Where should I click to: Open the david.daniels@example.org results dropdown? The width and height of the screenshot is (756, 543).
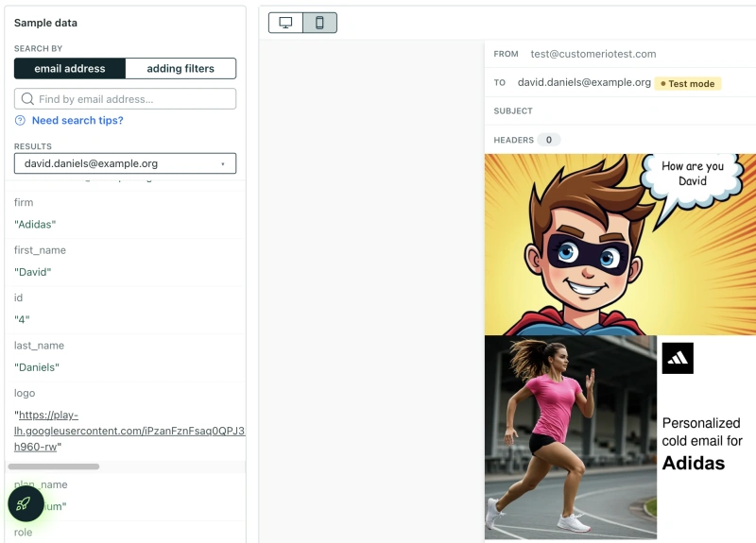(x=126, y=163)
